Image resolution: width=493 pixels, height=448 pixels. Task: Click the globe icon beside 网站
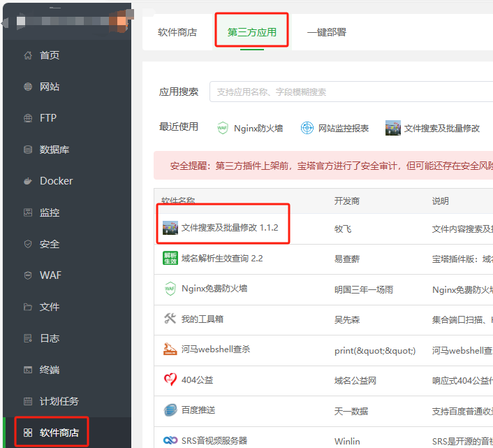click(x=28, y=87)
